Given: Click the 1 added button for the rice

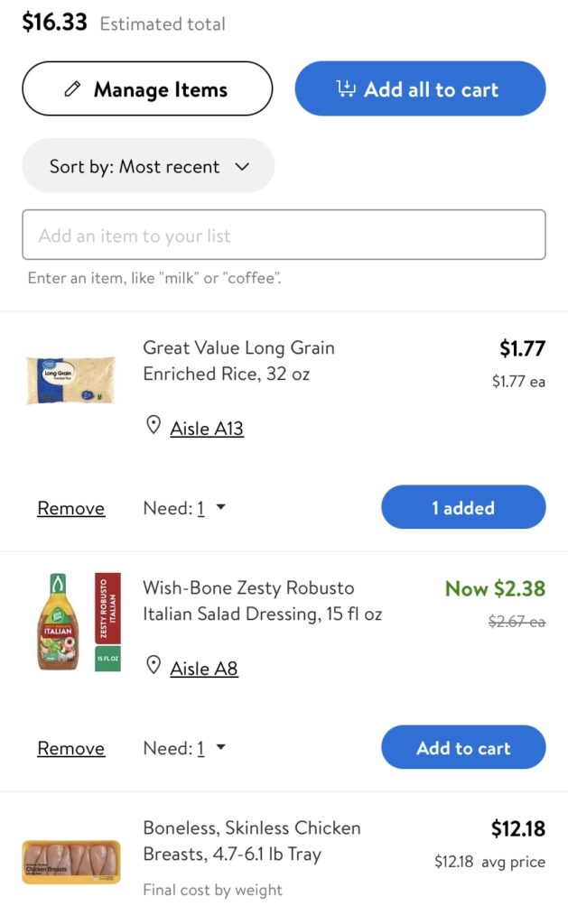Looking at the screenshot, I should 463,507.
